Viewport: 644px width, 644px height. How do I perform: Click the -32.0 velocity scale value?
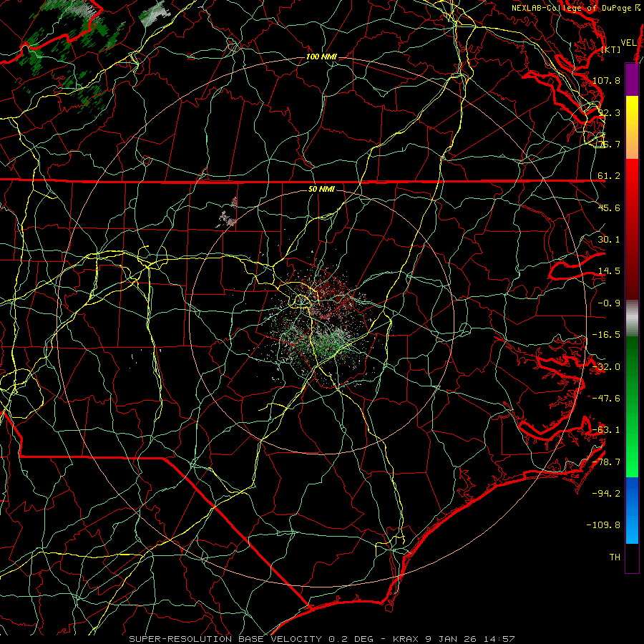[x=606, y=367]
